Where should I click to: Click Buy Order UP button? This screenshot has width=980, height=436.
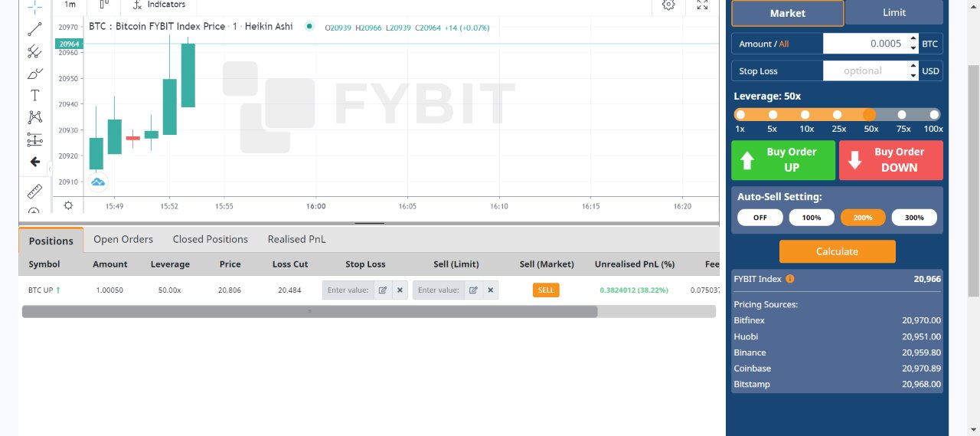(783, 160)
